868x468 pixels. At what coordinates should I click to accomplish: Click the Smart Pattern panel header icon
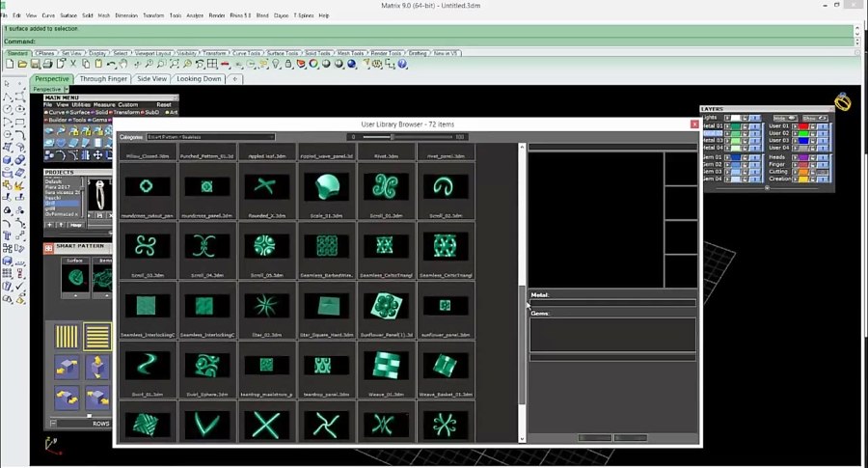click(49, 248)
